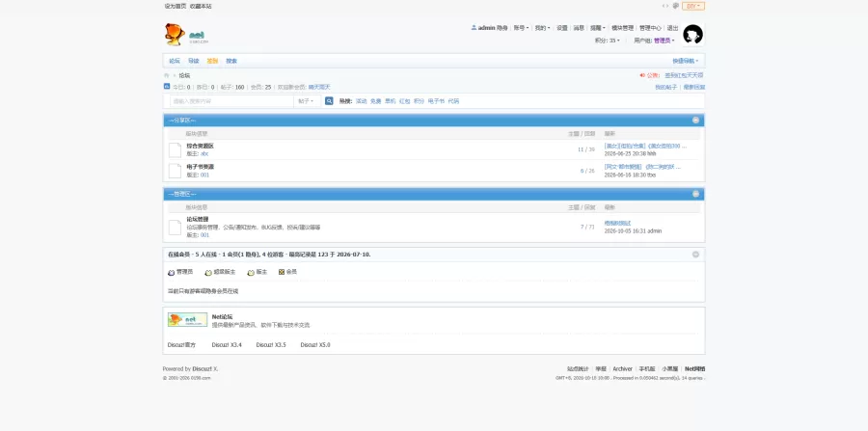Click the 活动 hot search keyword
The height and width of the screenshot is (431, 868).
[361, 101]
